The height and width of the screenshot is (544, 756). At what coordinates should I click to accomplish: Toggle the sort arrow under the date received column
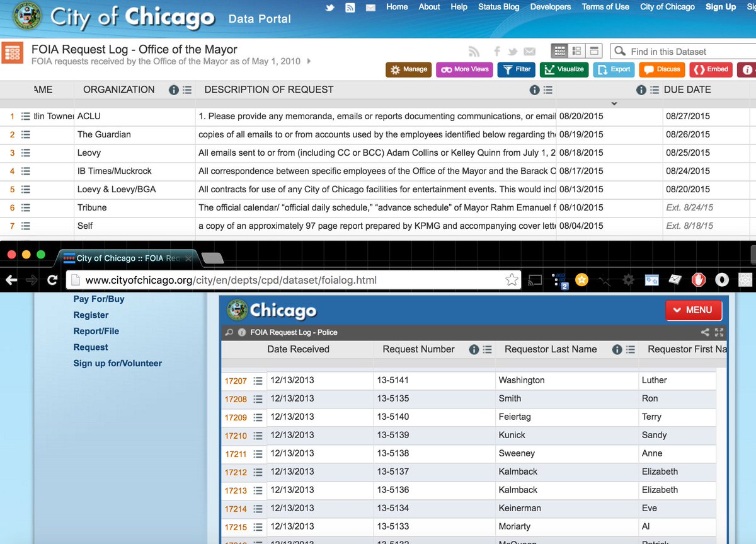(614, 103)
